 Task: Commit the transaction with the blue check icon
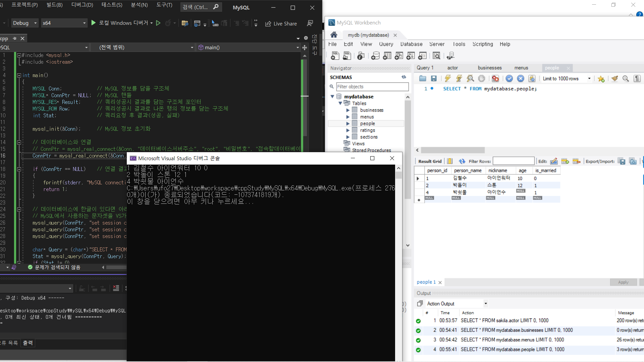pyautogui.click(x=509, y=78)
